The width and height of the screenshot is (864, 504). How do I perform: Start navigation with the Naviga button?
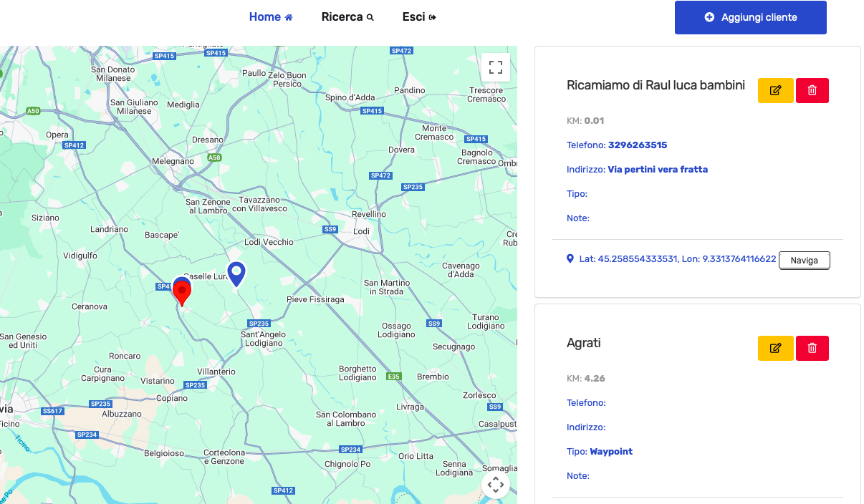tap(804, 261)
